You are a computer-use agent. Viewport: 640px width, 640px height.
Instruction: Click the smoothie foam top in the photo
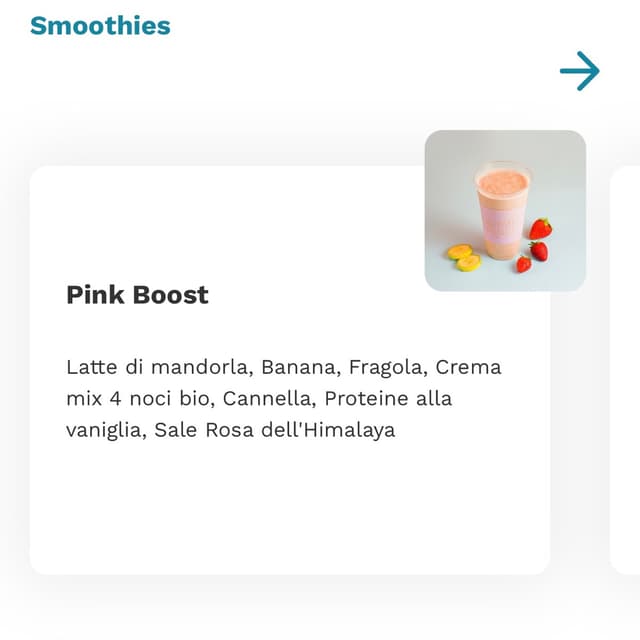click(503, 181)
